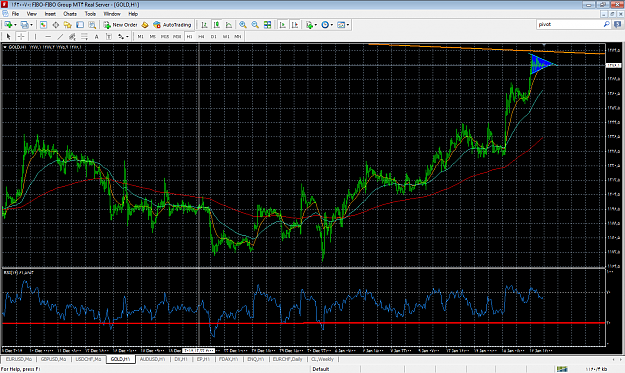Expand the Arrows objects dropdown

(x=127, y=37)
